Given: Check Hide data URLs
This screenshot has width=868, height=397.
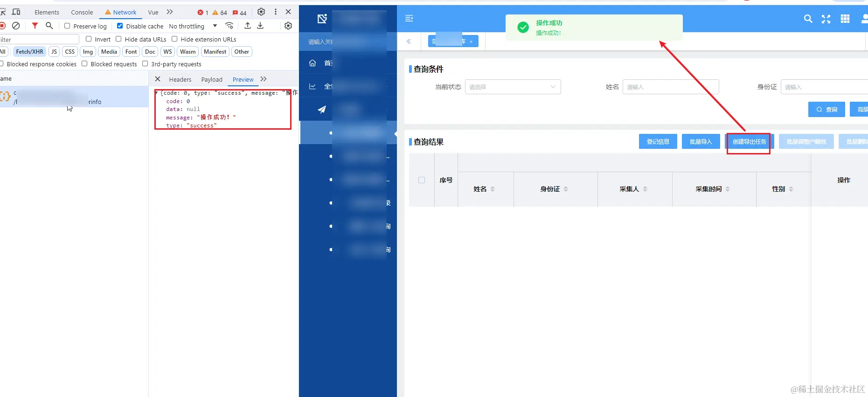Looking at the screenshot, I should tap(118, 39).
